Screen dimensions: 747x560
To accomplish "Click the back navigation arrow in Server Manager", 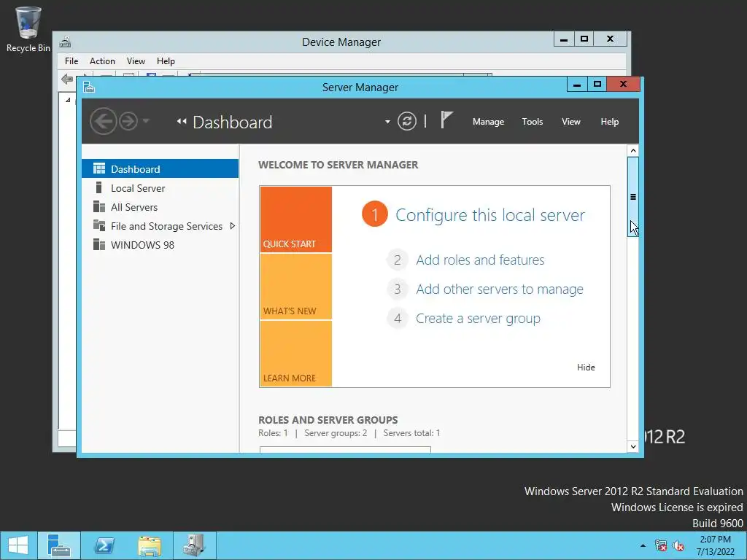I will (x=103, y=122).
